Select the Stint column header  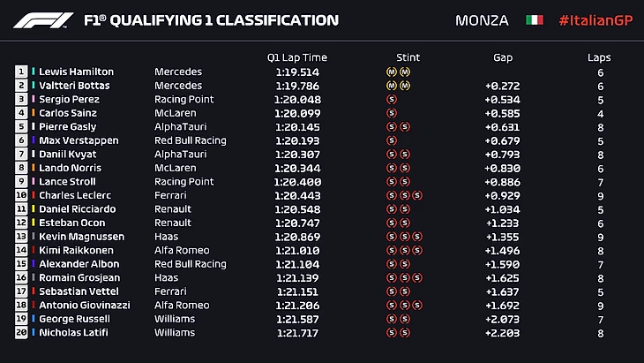point(408,57)
